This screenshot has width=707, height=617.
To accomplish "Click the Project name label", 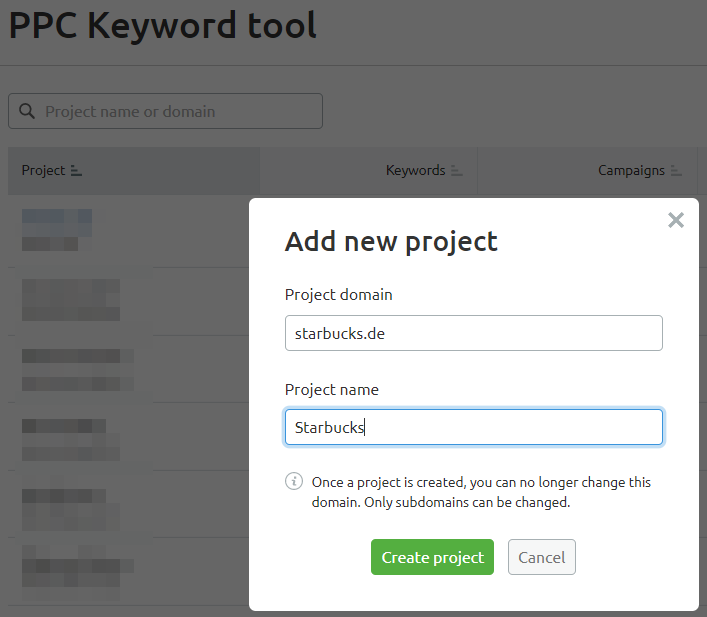I will 332,389.
